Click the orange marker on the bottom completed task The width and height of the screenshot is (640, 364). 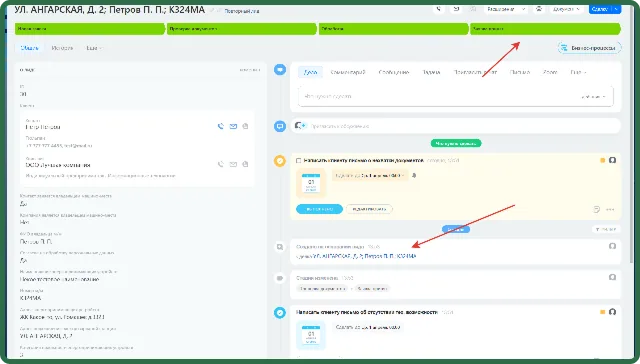(x=602, y=312)
